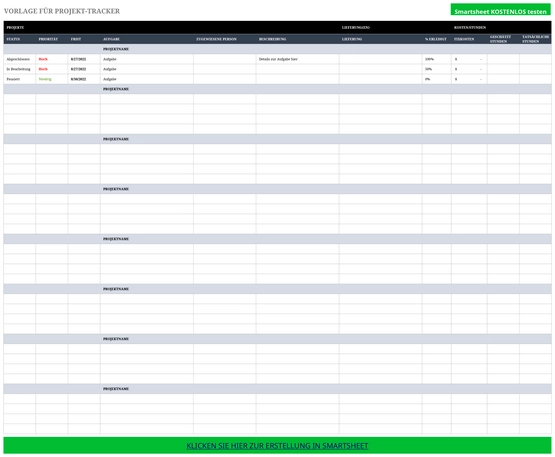Select the Details zur Aufgabe hier cell
The image size is (555, 457).
tap(298, 59)
